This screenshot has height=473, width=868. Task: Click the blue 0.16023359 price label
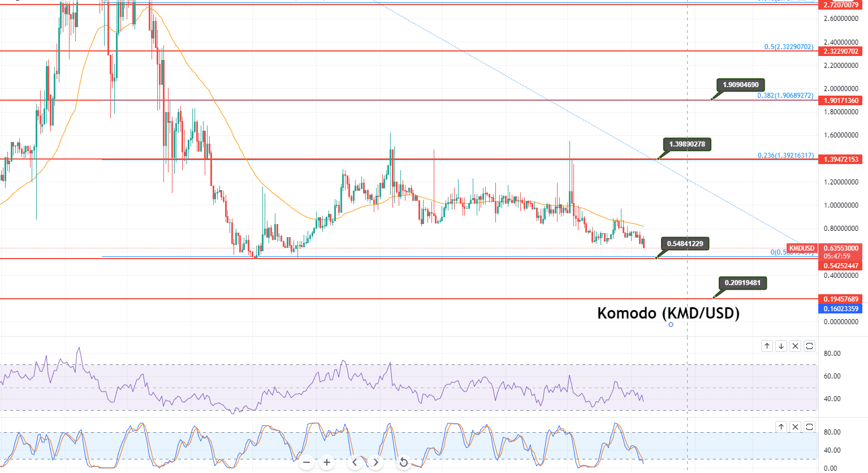click(x=841, y=309)
